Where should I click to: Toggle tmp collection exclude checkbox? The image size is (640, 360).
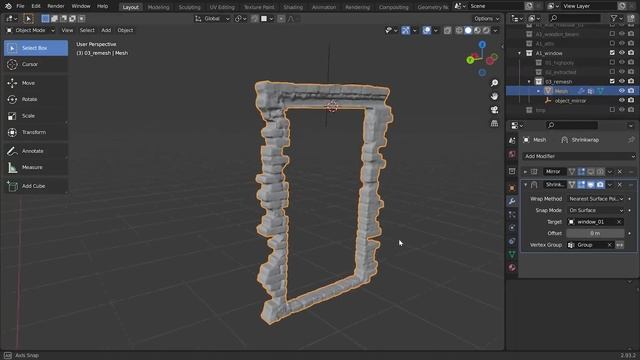point(612,110)
